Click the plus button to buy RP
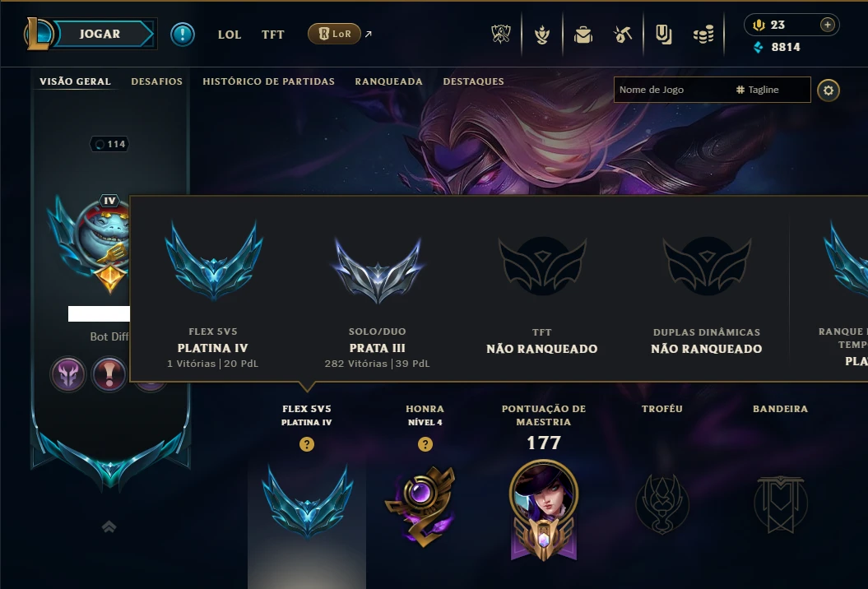This screenshot has height=589, width=868. (827, 25)
